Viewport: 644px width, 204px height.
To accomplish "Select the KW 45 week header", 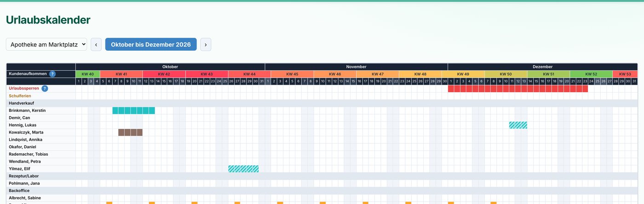I will (292, 74).
